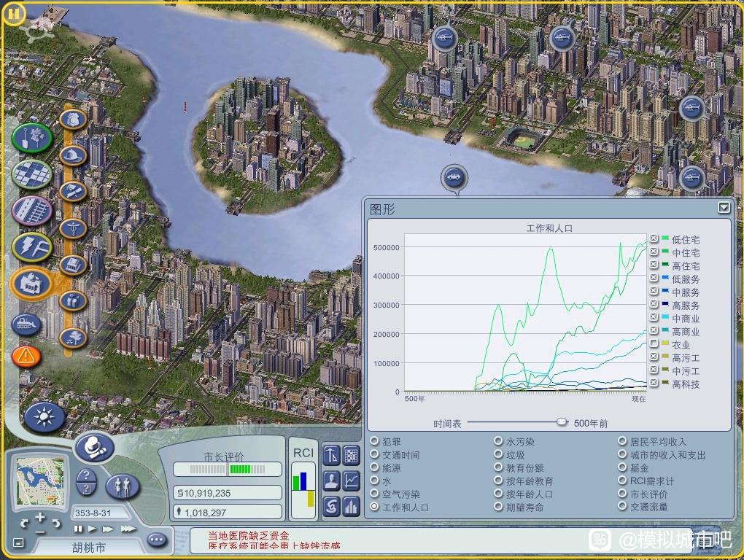This screenshot has height=560, width=744.
Task: Uncheck the 低服务 graph series checkbox
Action: (654, 277)
